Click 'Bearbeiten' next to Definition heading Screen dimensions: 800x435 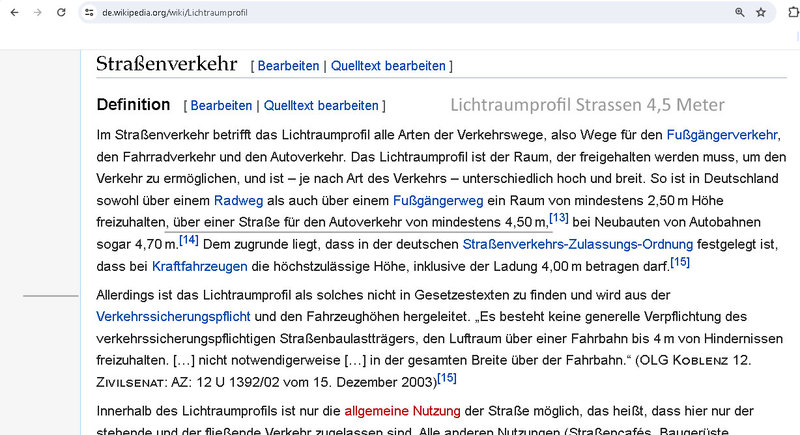[x=221, y=105]
